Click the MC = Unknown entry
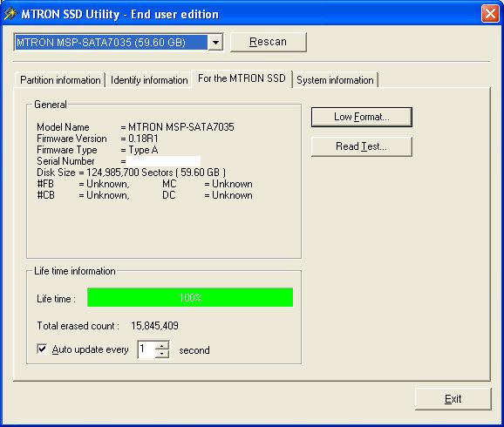This screenshot has width=504, height=427. 208,184
